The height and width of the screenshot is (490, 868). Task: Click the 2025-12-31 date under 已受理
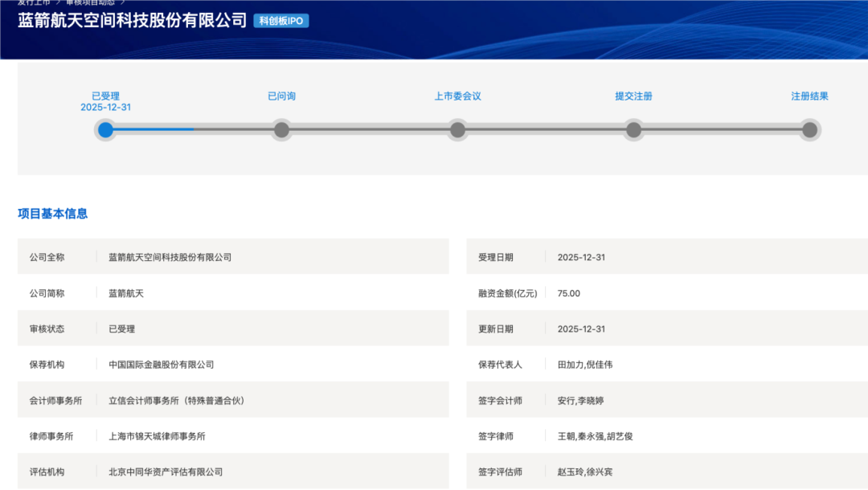[106, 108]
